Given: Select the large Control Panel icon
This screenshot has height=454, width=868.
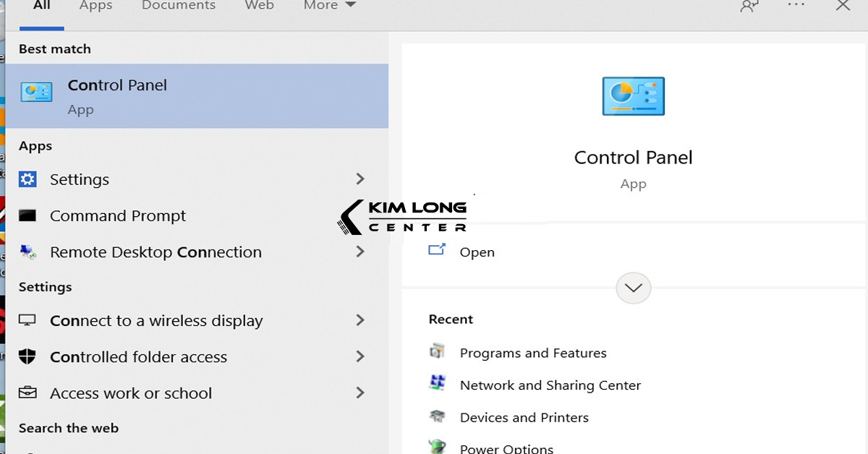Looking at the screenshot, I should click(x=633, y=95).
